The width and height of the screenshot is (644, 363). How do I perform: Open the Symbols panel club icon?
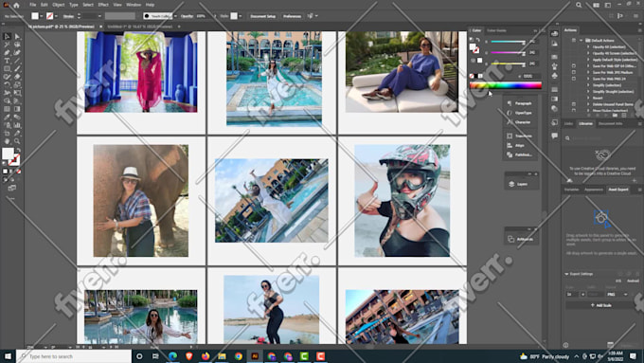point(554,76)
